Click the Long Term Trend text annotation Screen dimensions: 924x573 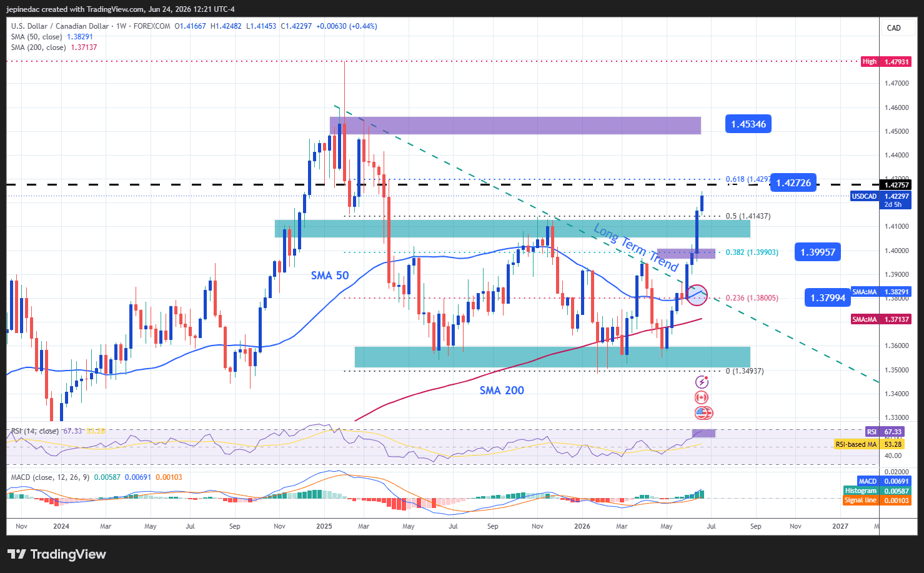(635, 247)
